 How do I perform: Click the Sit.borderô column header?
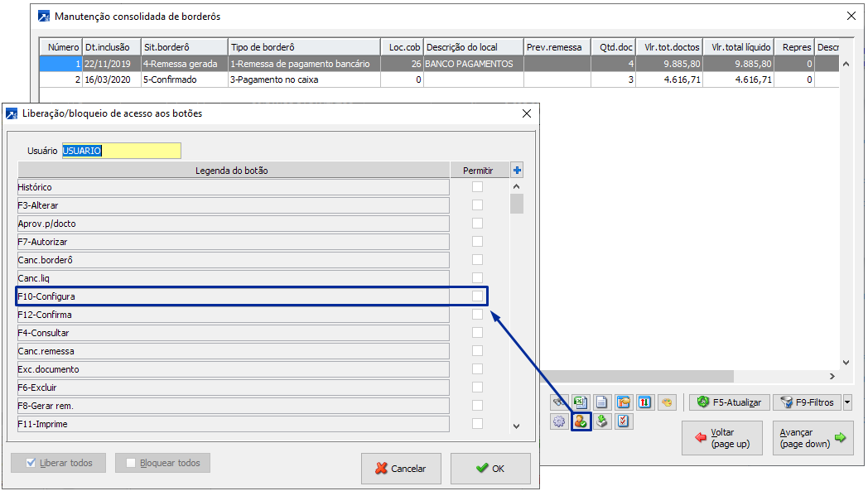coord(185,47)
